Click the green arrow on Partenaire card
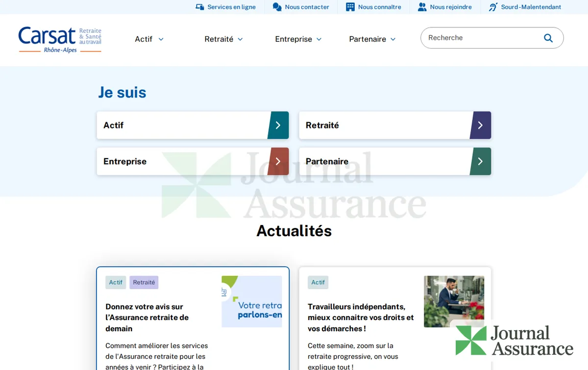This screenshot has width=588, height=370. pos(480,161)
